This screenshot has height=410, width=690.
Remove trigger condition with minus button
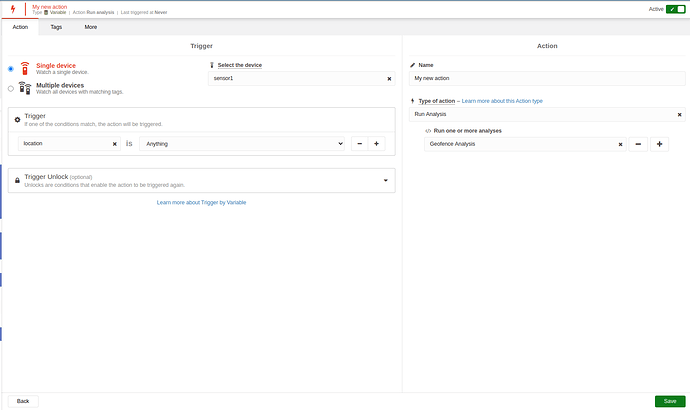360,144
